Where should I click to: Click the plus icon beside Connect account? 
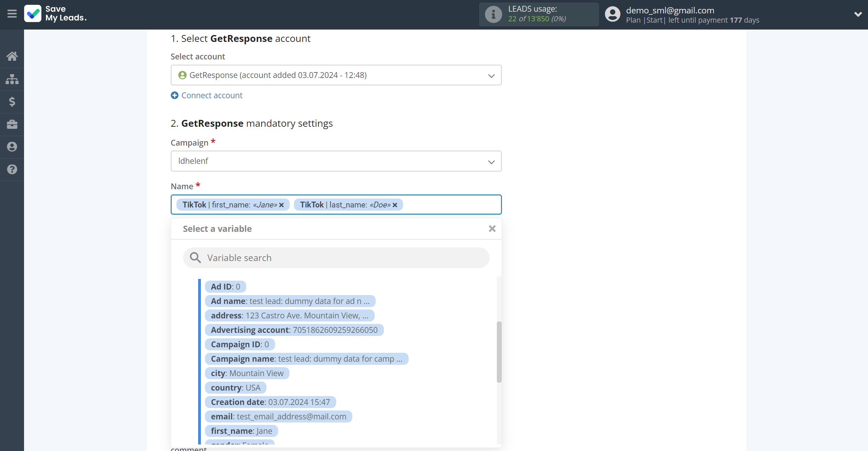[175, 95]
